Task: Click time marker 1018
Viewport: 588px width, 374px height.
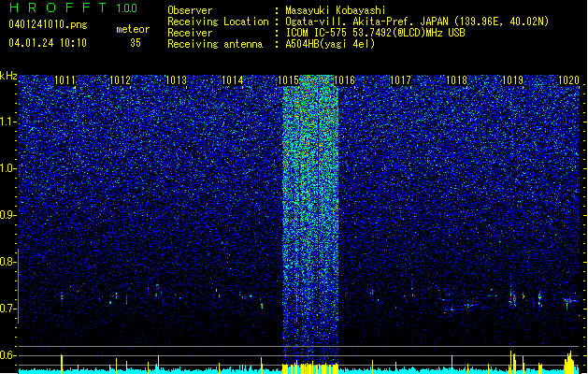Action: click(456, 80)
